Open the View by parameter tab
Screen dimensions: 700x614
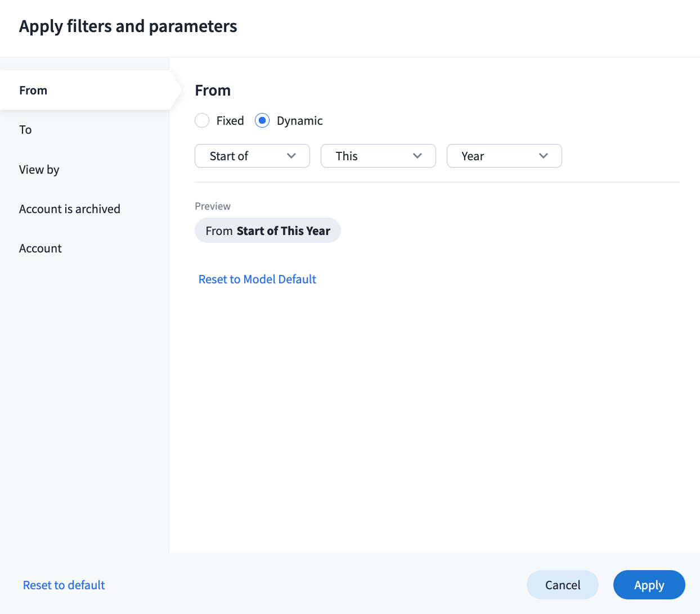[84, 169]
